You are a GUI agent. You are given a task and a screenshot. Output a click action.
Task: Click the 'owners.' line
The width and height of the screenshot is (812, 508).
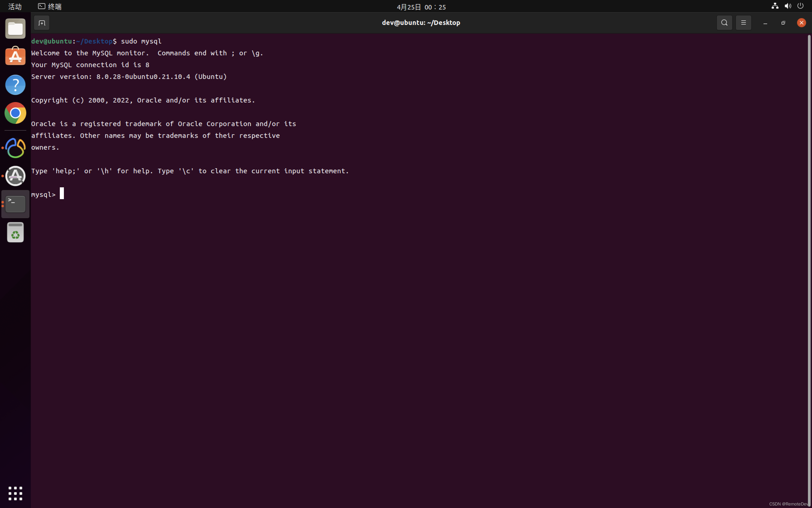tap(45, 147)
